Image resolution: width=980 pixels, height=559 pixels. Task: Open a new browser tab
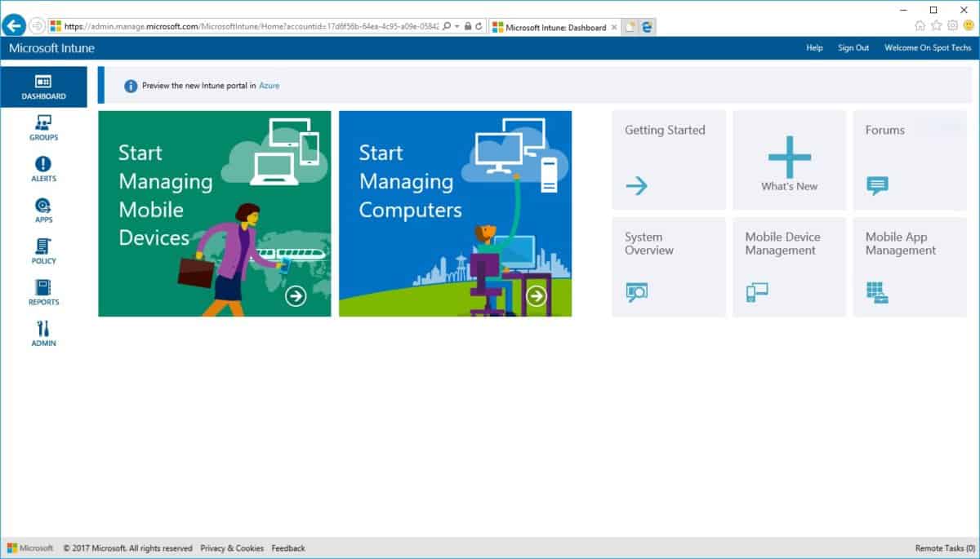click(630, 27)
